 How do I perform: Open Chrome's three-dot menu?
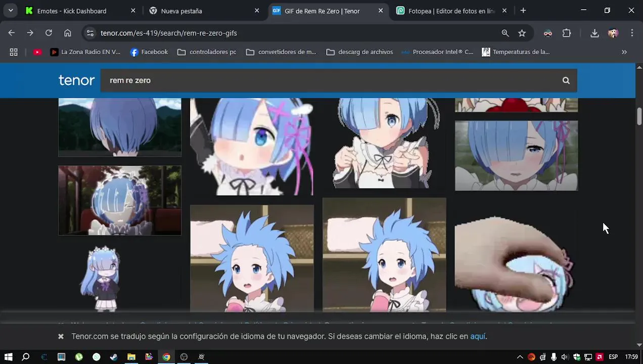[x=632, y=33]
